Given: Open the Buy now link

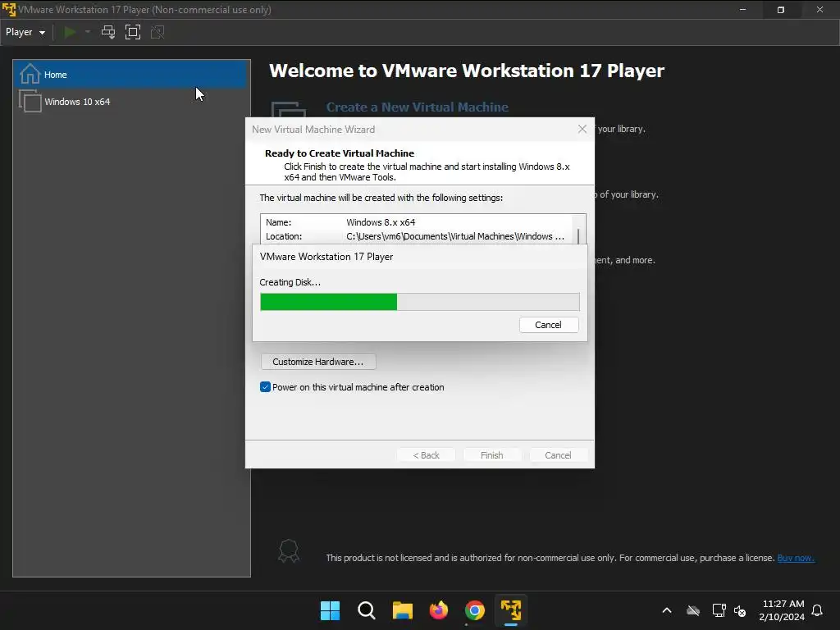Looking at the screenshot, I should click(796, 558).
